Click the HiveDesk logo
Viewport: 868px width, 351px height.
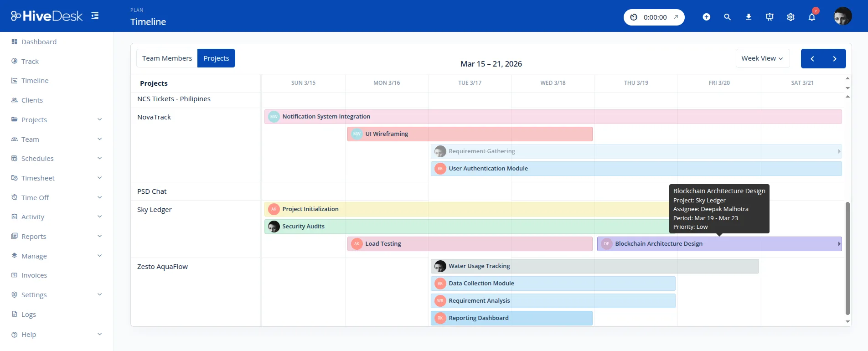pyautogui.click(x=46, y=16)
